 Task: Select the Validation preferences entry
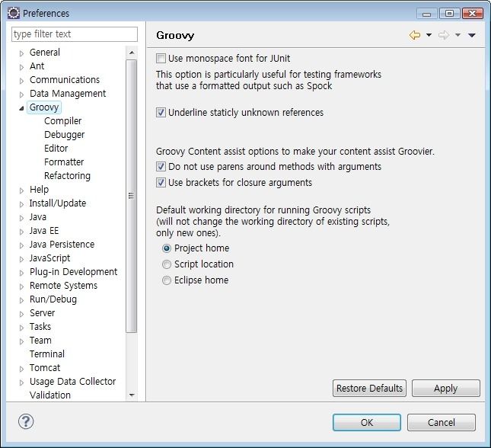point(50,395)
